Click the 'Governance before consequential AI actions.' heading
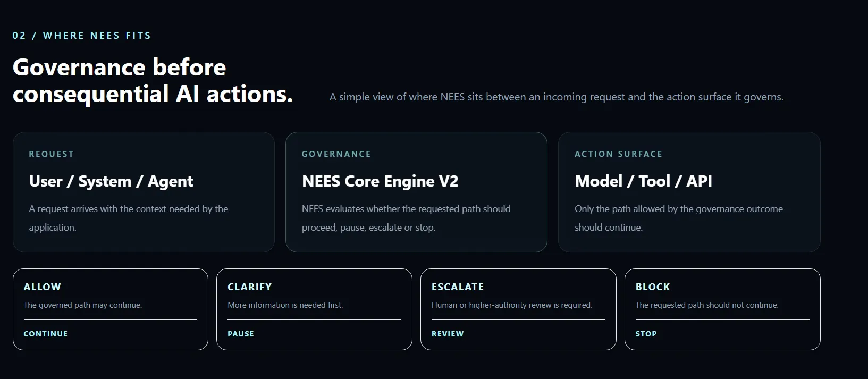The image size is (868, 379). pos(153,81)
